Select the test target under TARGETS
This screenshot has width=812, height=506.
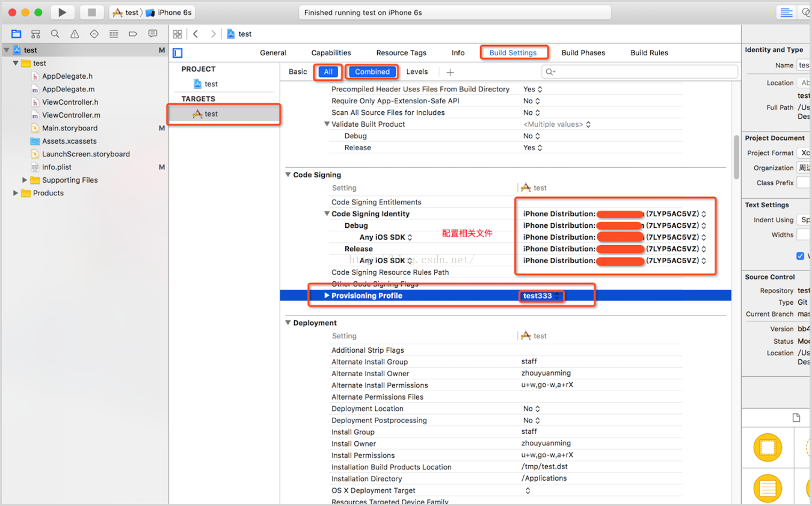(224, 114)
